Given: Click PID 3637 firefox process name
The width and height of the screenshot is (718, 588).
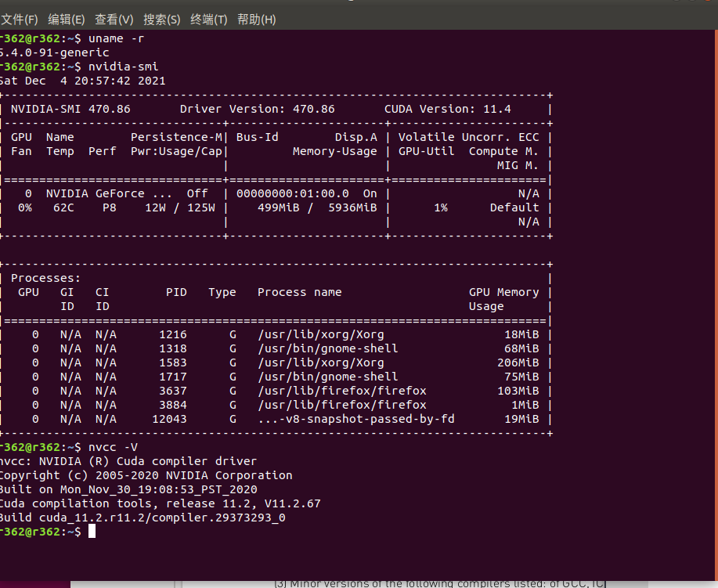Looking at the screenshot, I should coord(342,391).
